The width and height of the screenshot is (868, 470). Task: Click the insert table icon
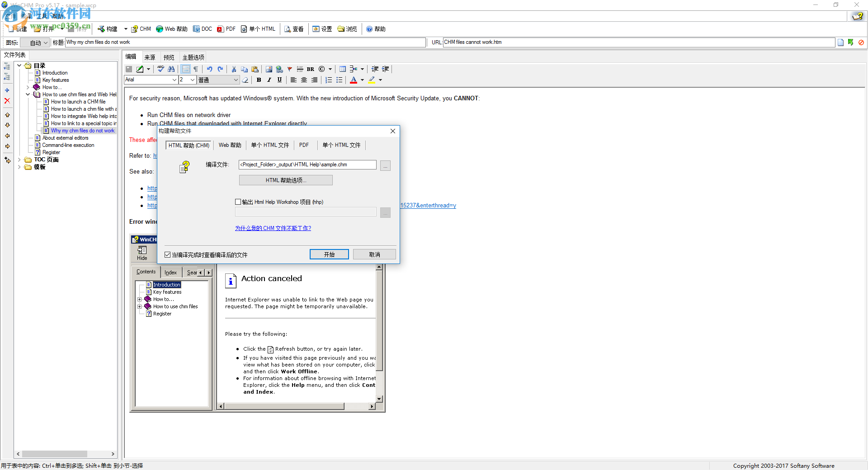(342, 69)
